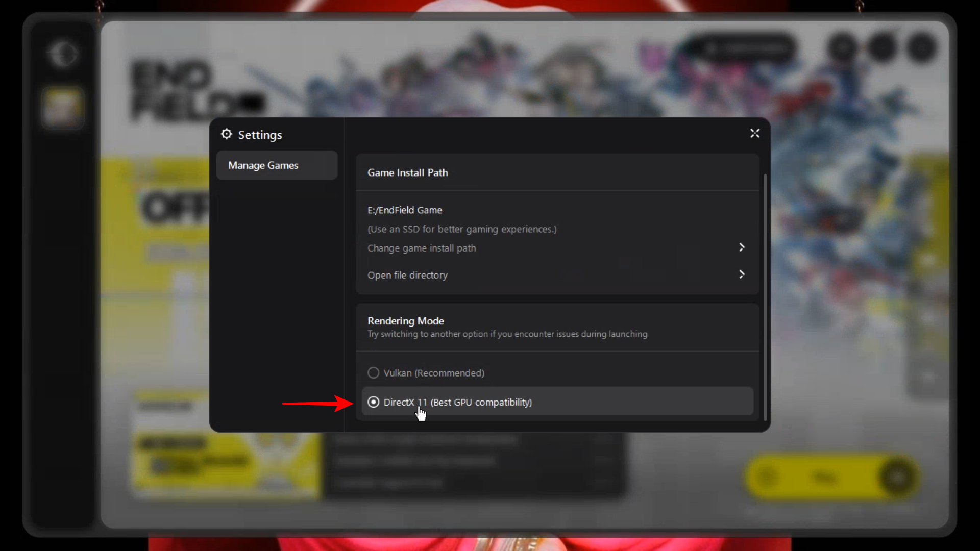Click the Open file directory text
The width and height of the screenshot is (980, 551).
pyautogui.click(x=407, y=275)
